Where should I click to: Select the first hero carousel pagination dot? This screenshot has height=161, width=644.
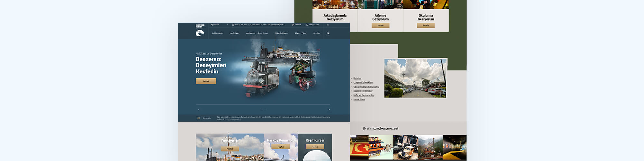pos(261,110)
